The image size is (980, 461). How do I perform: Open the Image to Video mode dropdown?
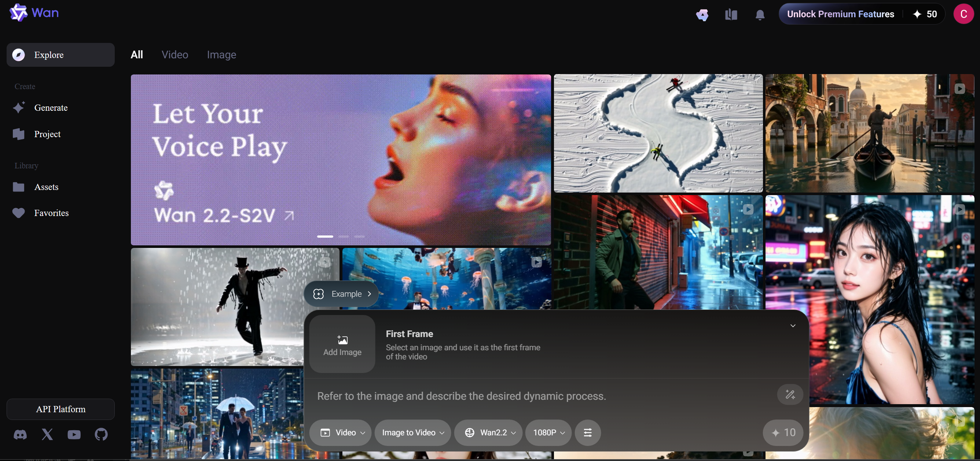(x=413, y=432)
